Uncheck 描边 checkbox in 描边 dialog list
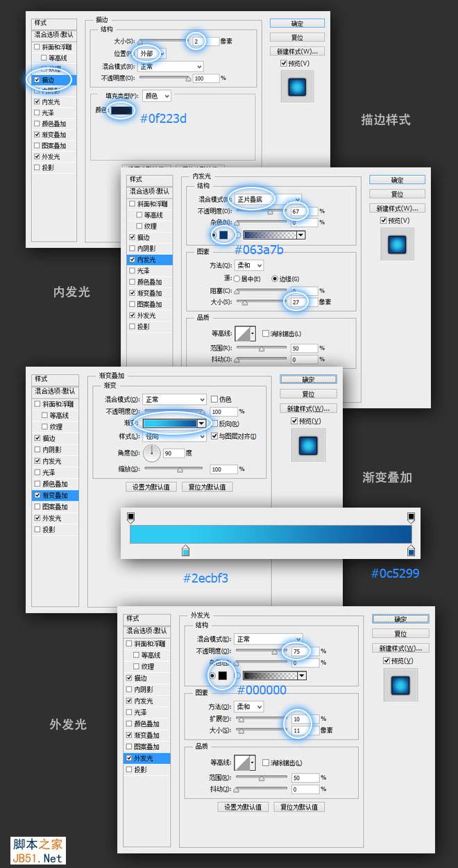 tap(37, 80)
